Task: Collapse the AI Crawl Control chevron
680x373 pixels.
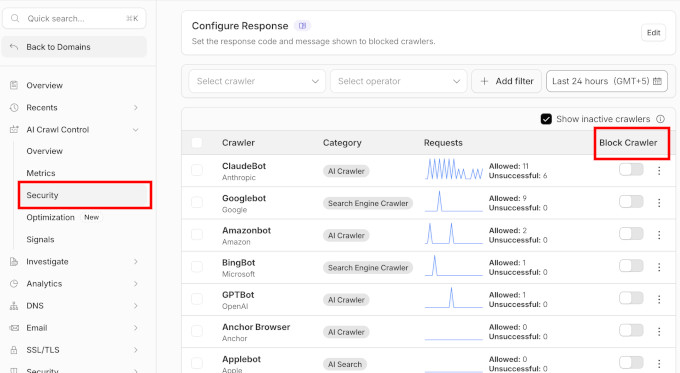Action: (136, 130)
